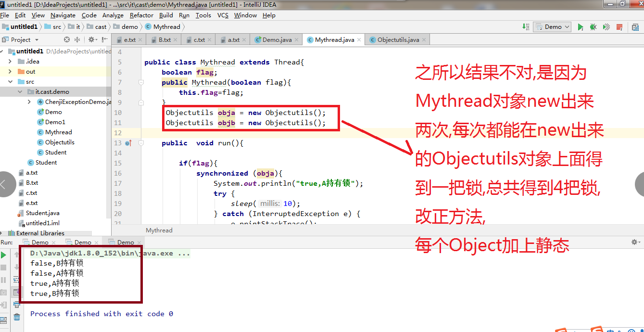The width and height of the screenshot is (644, 332).
Task: Select Student.java file in project tree
Action: [42, 213]
